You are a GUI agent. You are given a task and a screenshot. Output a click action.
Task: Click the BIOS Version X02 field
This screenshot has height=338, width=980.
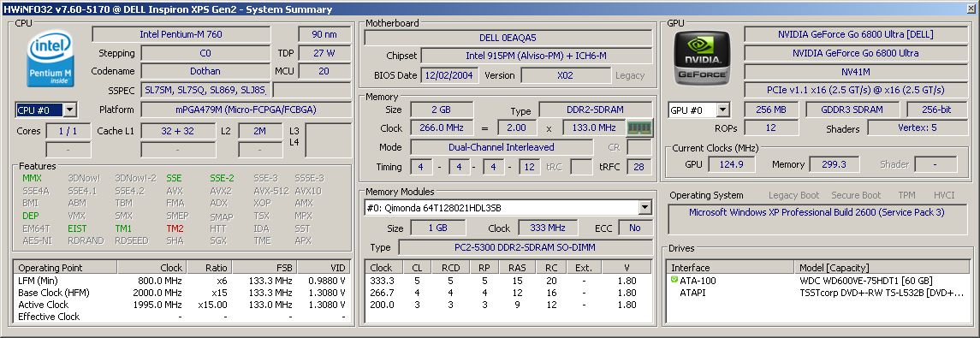[566, 75]
